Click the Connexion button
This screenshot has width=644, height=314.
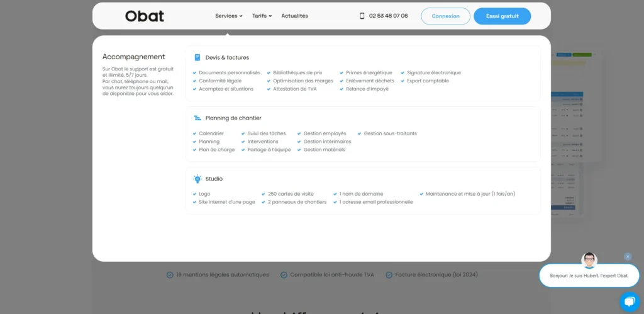tap(446, 16)
